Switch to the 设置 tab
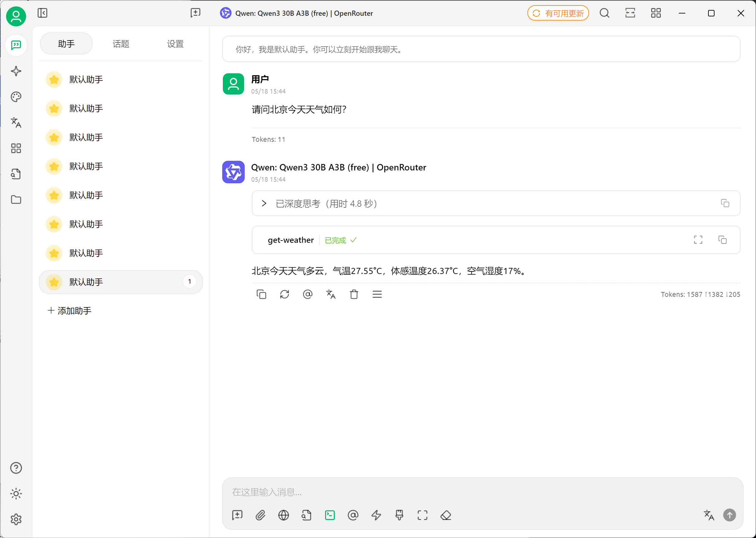The width and height of the screenshot is (756, 538). 175,44
